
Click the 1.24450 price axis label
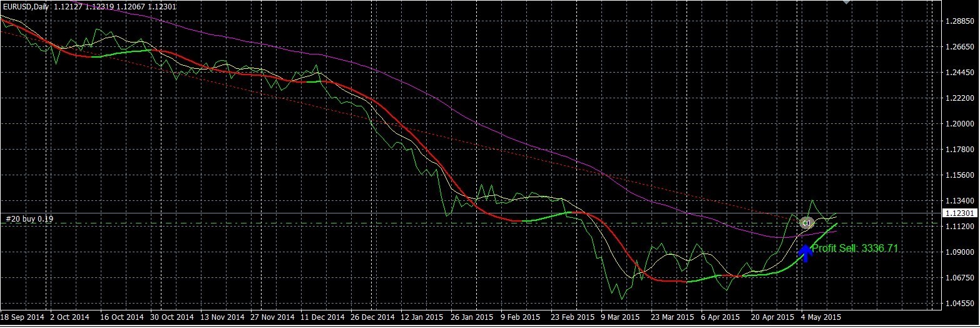[x=959, y=72]
